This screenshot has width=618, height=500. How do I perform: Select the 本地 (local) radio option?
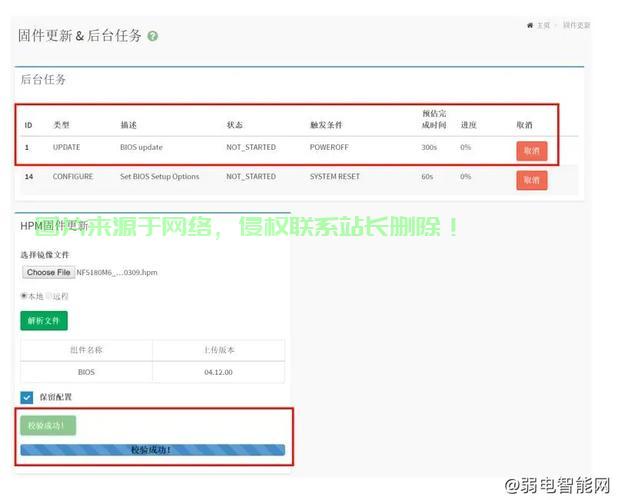pyautogui.click(x=24, y=296)
